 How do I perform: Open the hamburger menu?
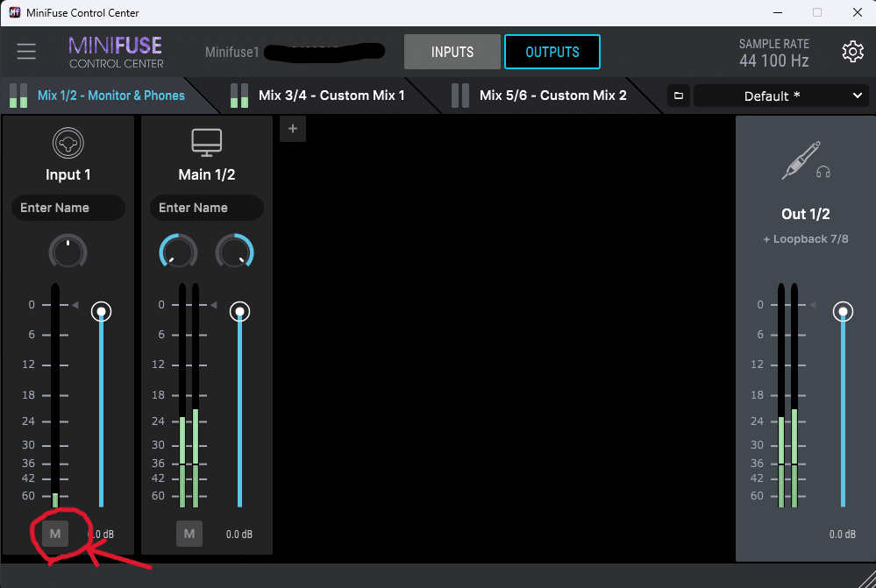[26, 52]
